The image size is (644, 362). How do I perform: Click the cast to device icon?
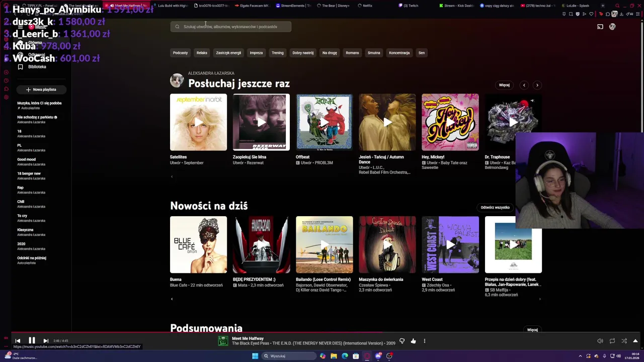(x=600, y=27)
